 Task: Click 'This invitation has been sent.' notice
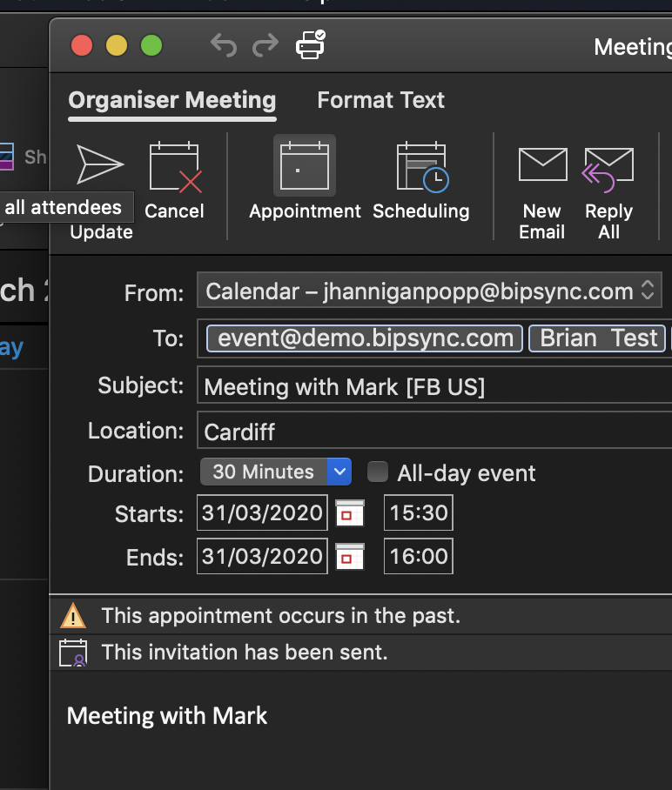point(245,653)
